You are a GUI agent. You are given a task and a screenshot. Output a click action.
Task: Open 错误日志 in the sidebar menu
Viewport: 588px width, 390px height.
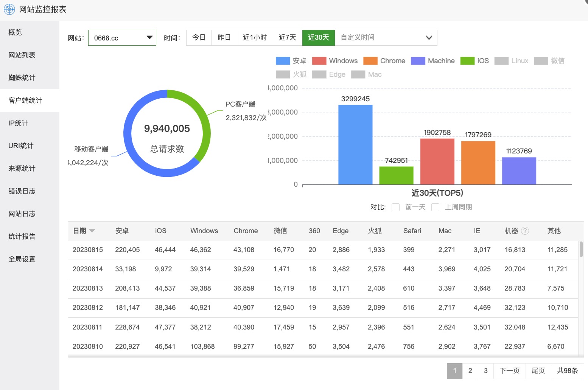coord(22,191)
